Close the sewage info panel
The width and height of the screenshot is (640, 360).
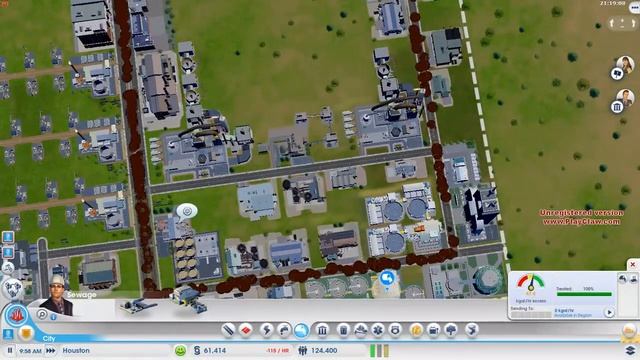click(633, 264)
